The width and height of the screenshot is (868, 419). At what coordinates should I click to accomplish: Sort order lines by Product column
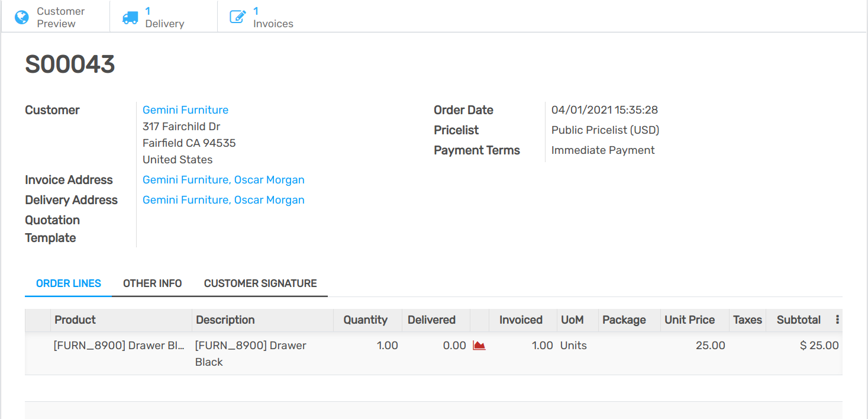click(75, 320)
